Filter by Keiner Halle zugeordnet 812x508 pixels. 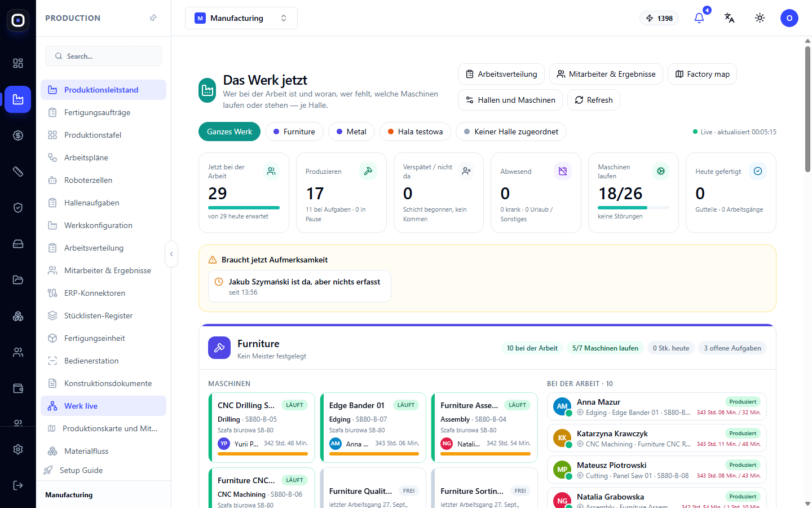pos(511,132)
